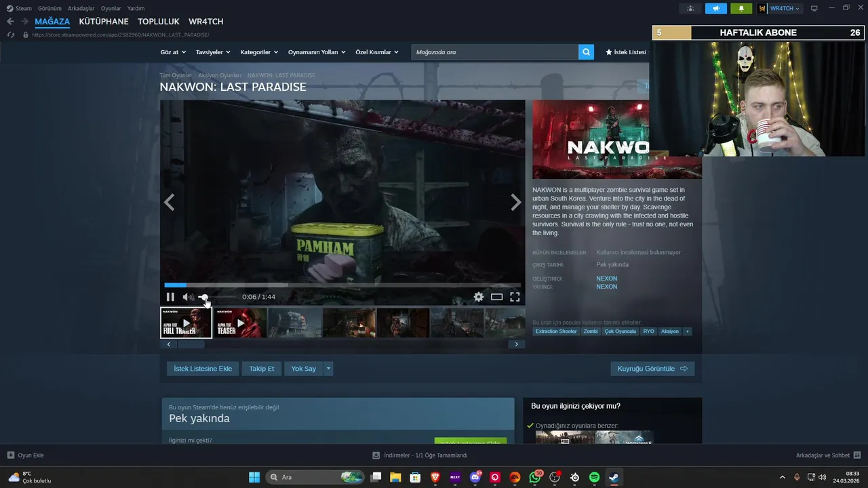
Task: Click Oyun Ekle at bottom left
Action: tap(26, 455)
